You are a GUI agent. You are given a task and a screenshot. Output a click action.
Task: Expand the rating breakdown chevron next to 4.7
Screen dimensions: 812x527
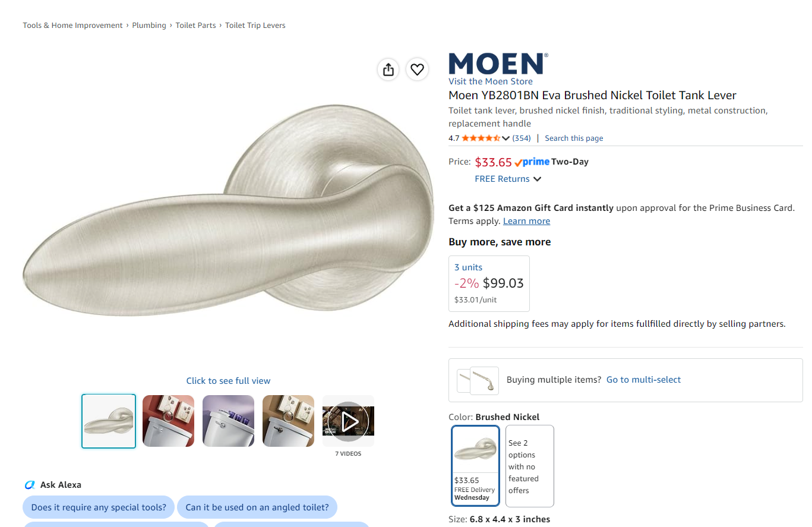pos(505,138)
